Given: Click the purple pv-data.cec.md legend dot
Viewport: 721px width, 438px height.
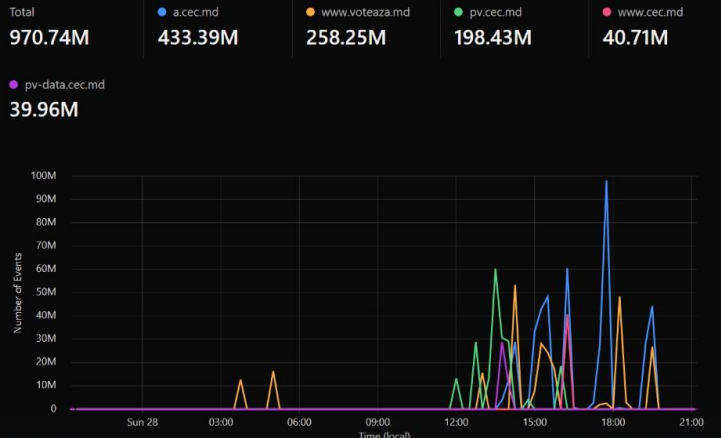Looking at the screenshot, I should [x=14, y=85].
